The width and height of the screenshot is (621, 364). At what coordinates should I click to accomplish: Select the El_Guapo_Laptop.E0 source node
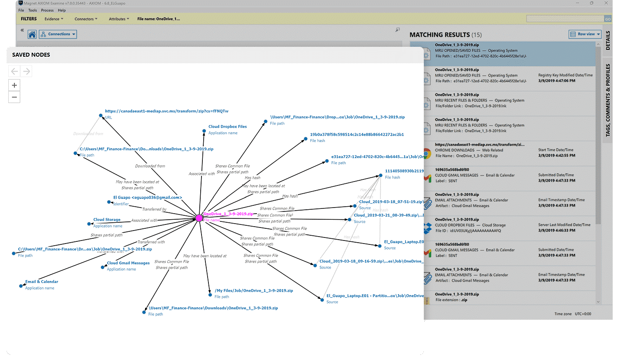tap(380, 246)
